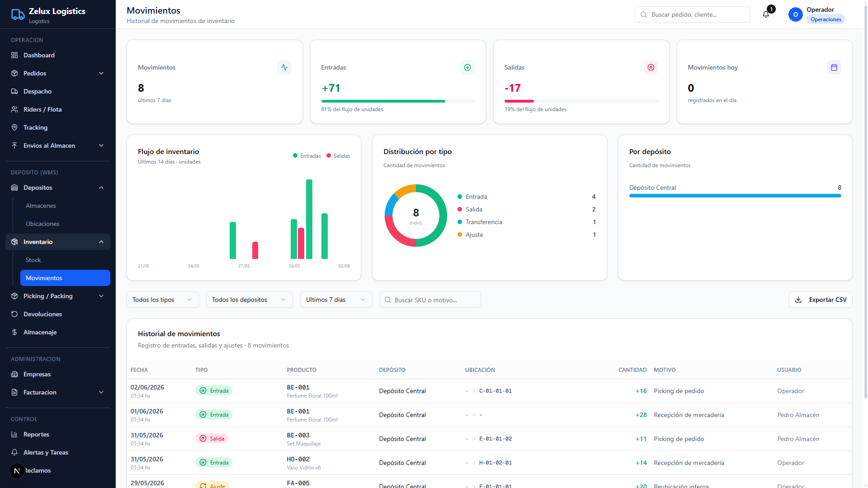Screen dimensions: 868x488
Task: Click the Buscar SKU o motivo field
Action: 430,300
